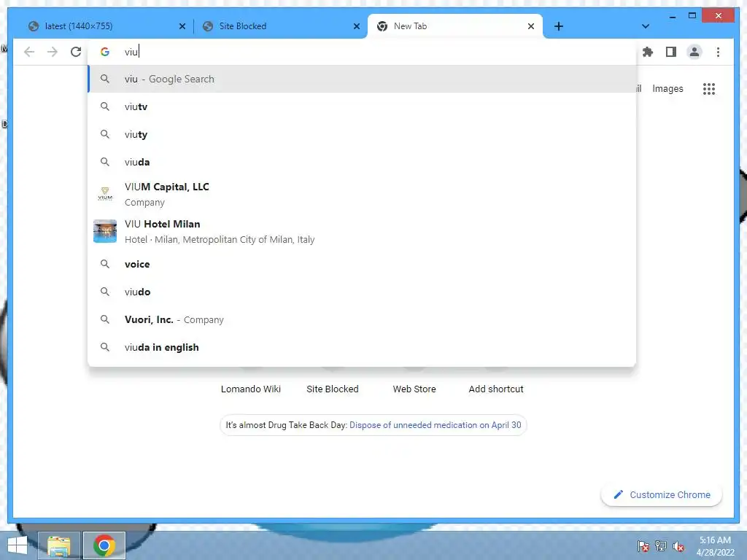Image resolution: width=747 pixels, height=560 pixels.
Task: Click the browser forward arrow
Action: (x=53, y=52)
